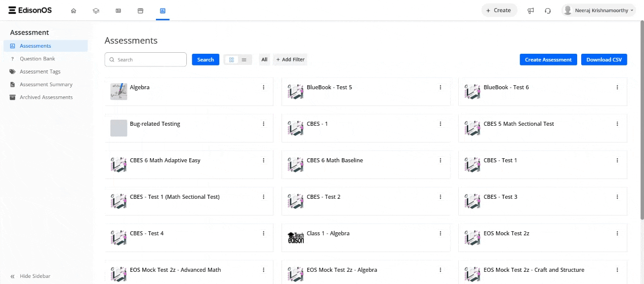Open the options menu for CBES - Test 4
644x284 pixels.
[x=264, y=233]
